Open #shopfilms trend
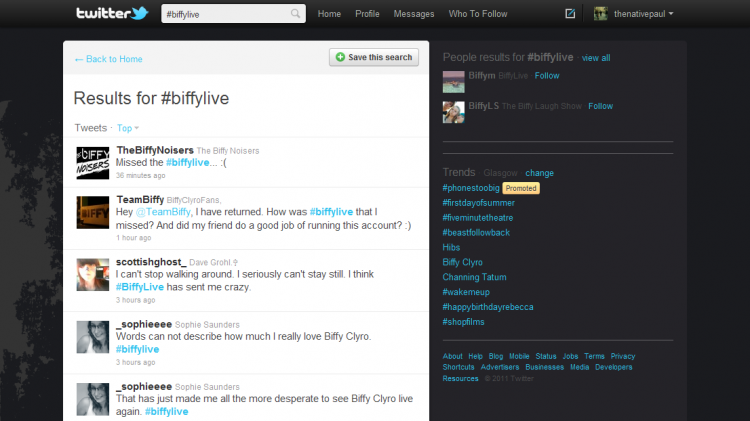Viewport: 750px width, 421px height. click(463, 322)
